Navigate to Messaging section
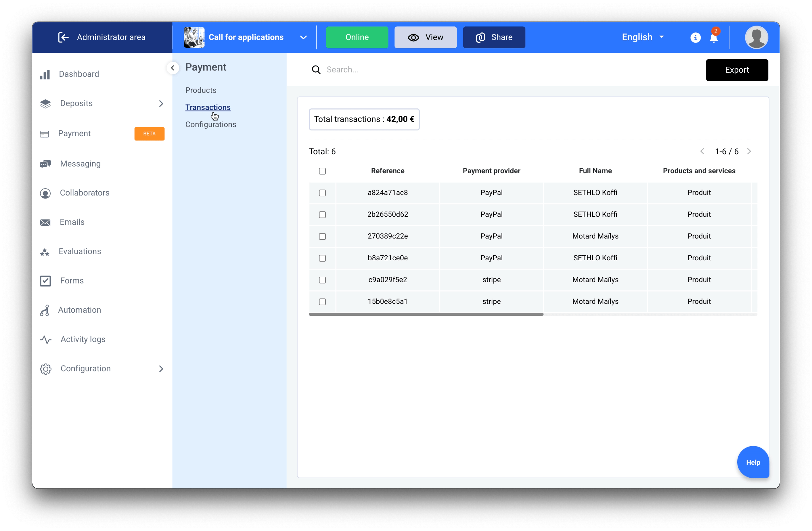The image size is (812, 531). point(79,163)
